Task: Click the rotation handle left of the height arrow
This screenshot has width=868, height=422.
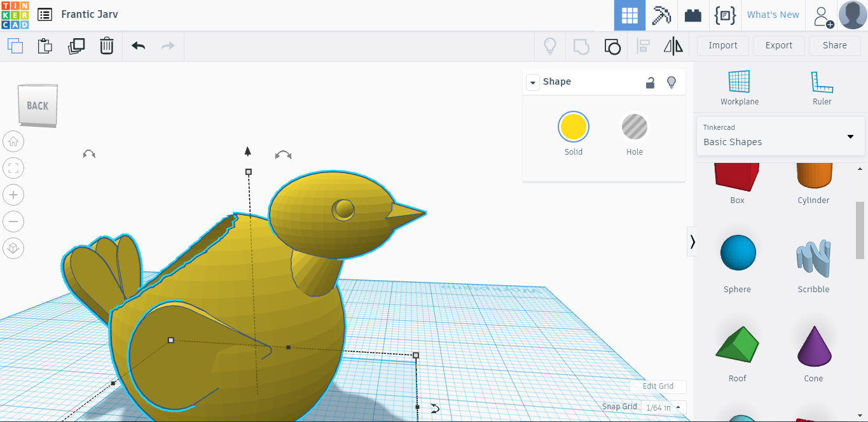Action: [x=89, y=154]
